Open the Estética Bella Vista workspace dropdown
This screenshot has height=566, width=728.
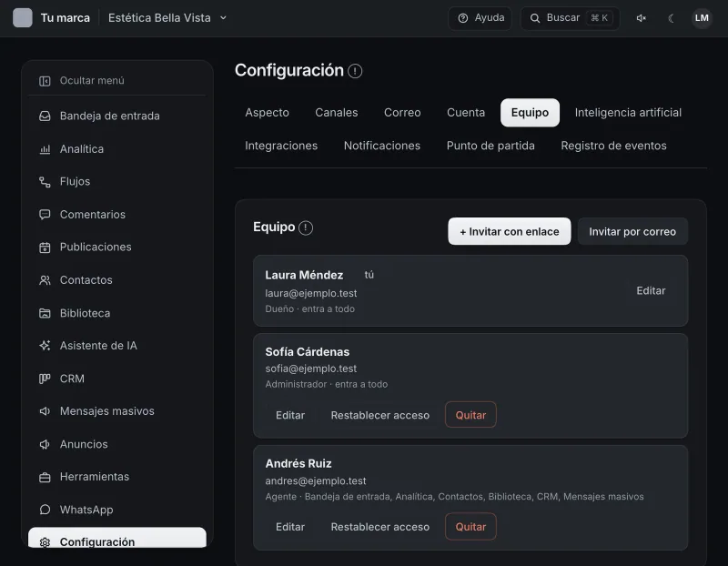point(167,18)
